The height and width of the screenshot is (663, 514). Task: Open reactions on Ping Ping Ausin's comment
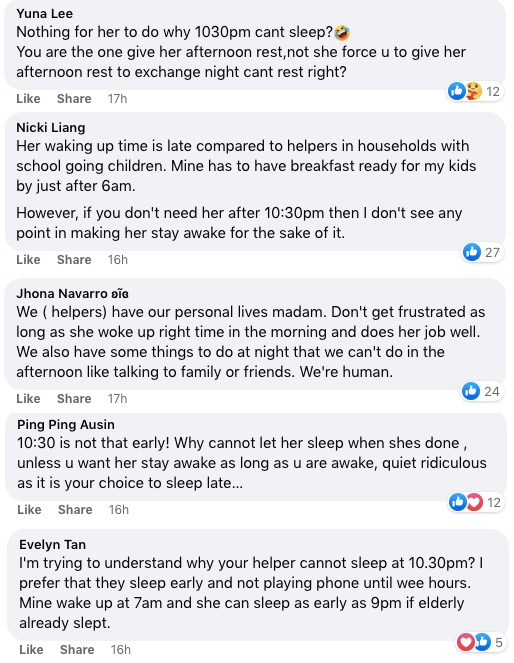point(476,502)
